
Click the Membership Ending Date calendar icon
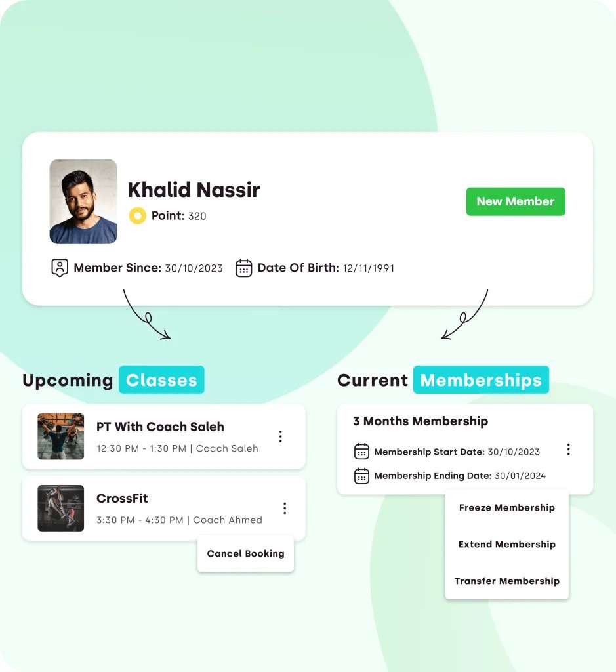[x=361, y=476]
